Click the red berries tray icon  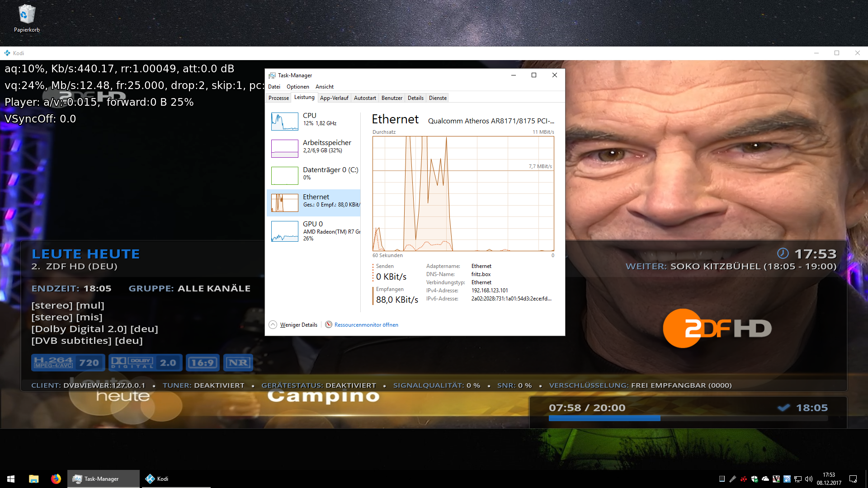coord(744,479)
